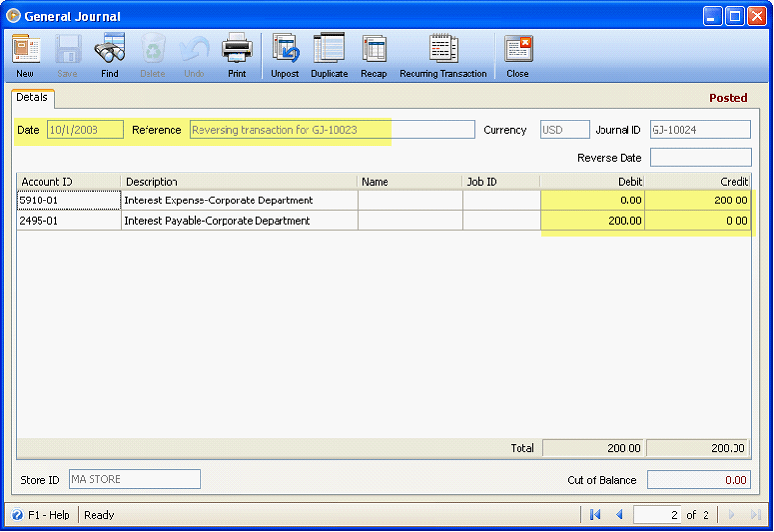Click the Date field 10/1/2008

86,130
